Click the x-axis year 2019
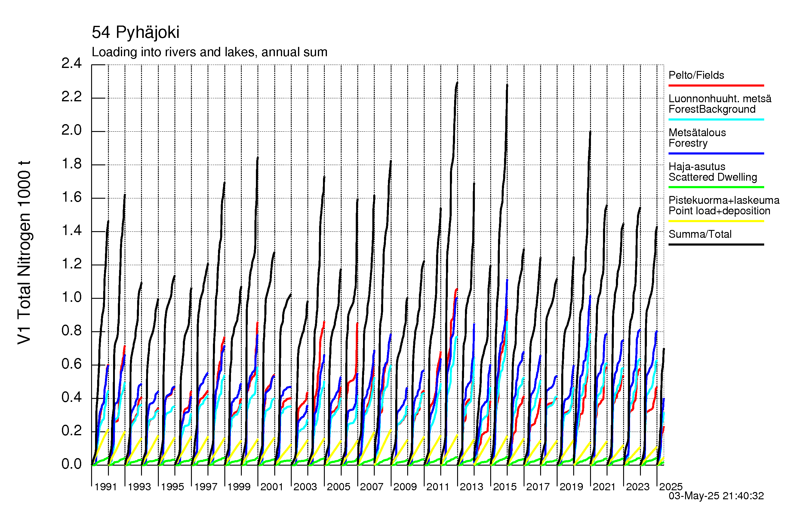 (571, 487)
